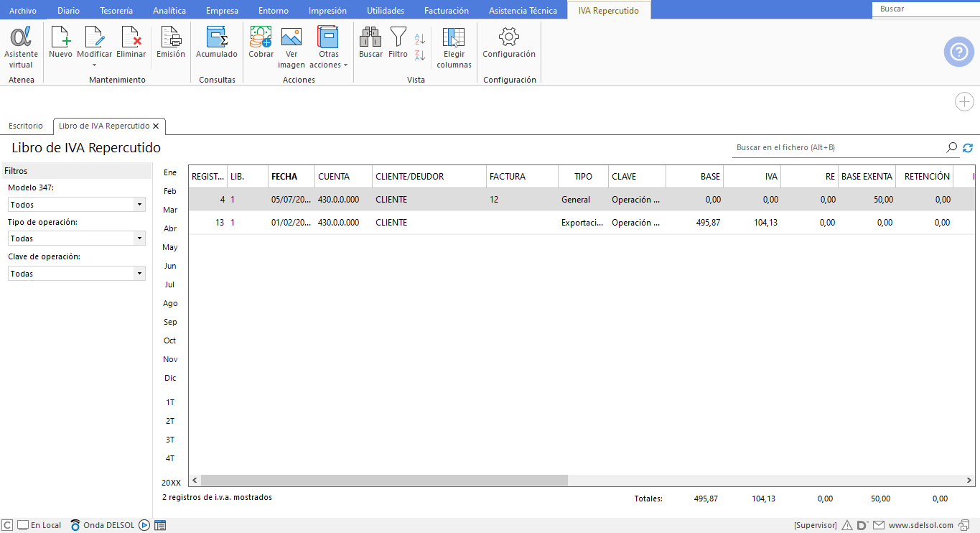Open the Utilidades ribbon tab
This screenshot has height=533, width=980.
click(x=386, y=11)
